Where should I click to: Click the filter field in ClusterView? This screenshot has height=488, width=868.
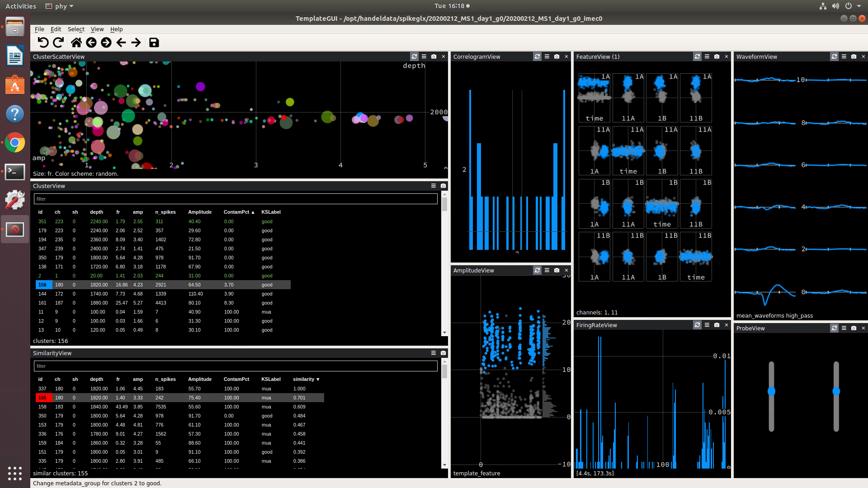pos(235,199)
